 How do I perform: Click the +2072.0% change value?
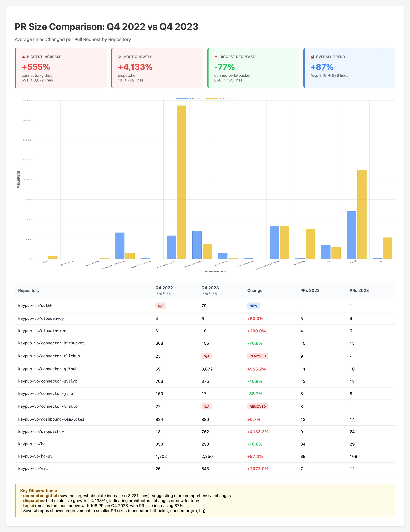[258, 469]
